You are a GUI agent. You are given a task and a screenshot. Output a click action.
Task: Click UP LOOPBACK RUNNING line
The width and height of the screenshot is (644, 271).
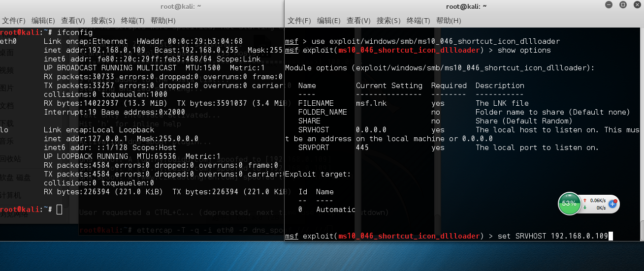[132, 156]
